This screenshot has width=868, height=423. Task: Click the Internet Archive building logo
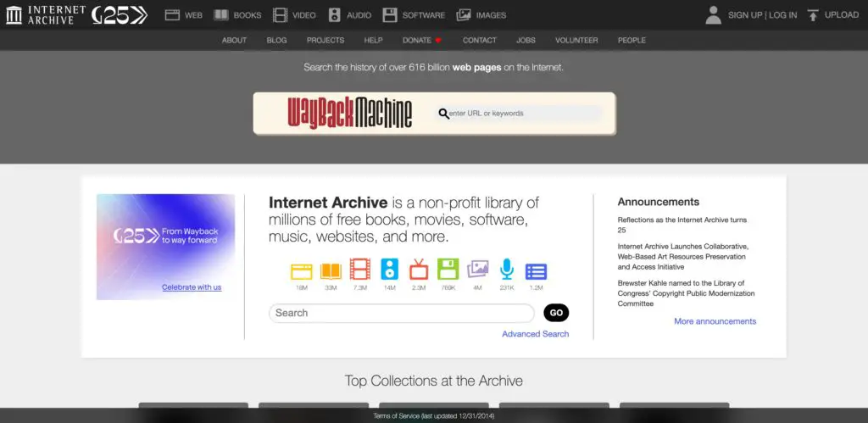click(x=14, y=15)
